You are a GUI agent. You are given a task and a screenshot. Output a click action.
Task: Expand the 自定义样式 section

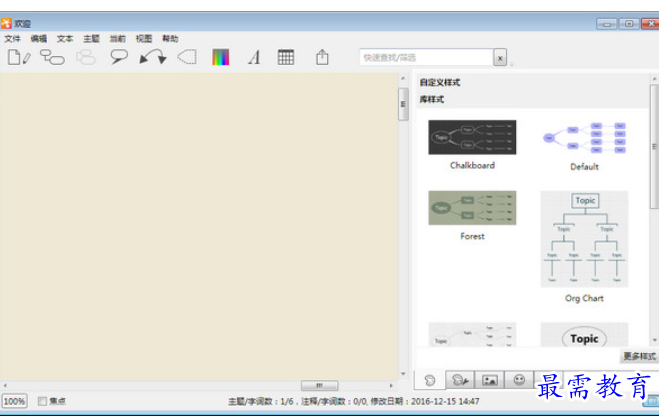click(x=440, y=82)
